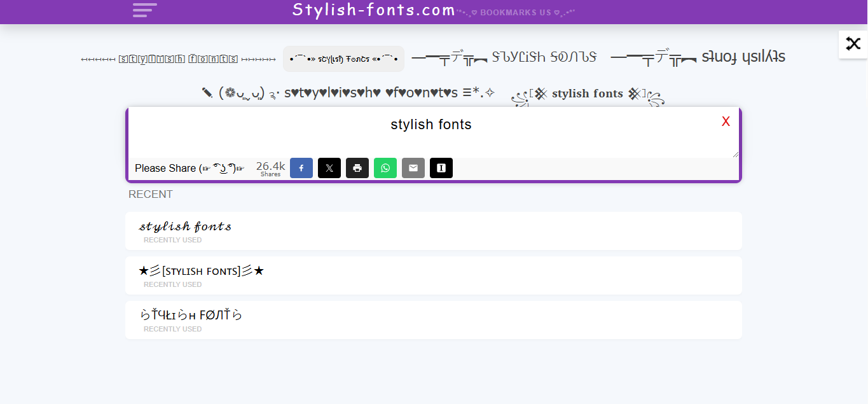Select the highlighted gothic stylish fonts suggestion

[343, 59]
